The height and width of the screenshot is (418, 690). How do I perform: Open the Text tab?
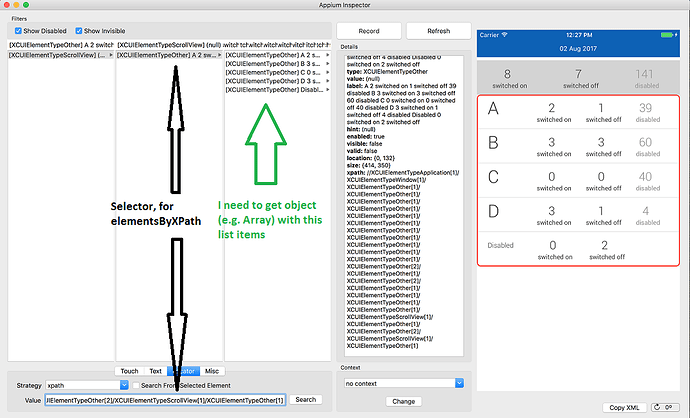pyautogui.click(x=155, y=371)
